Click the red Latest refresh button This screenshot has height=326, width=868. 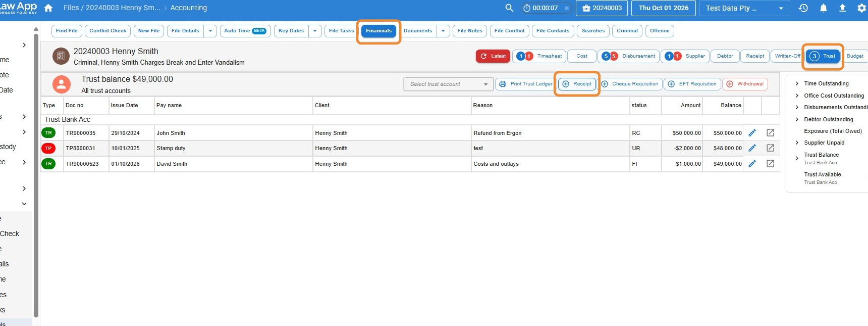[493, 56]
